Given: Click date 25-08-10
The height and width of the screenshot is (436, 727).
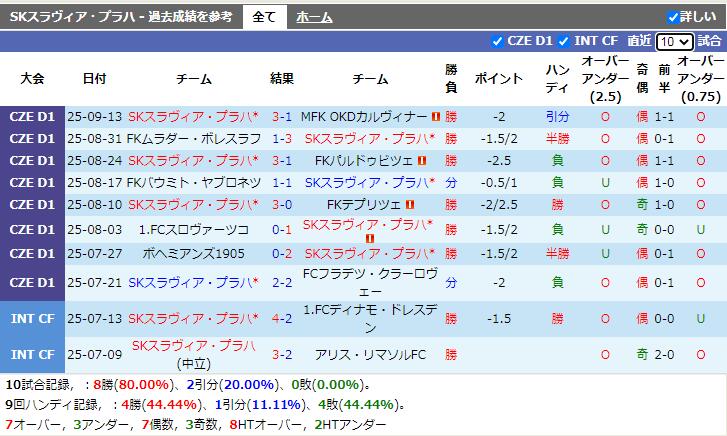Looking at the screenshot, I should (x=95, y=205).
